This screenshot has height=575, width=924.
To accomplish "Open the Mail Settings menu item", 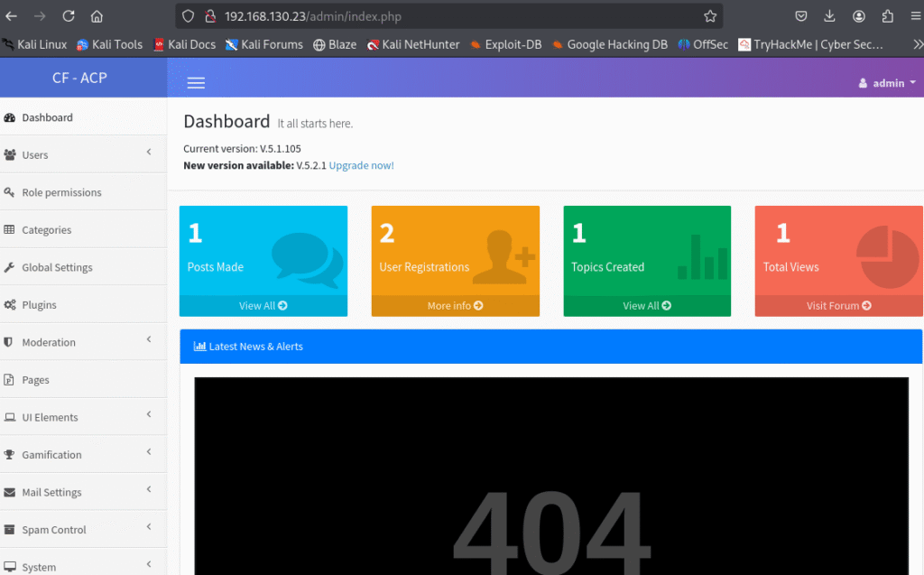I will pyautogui.click(x=51, y=493).
